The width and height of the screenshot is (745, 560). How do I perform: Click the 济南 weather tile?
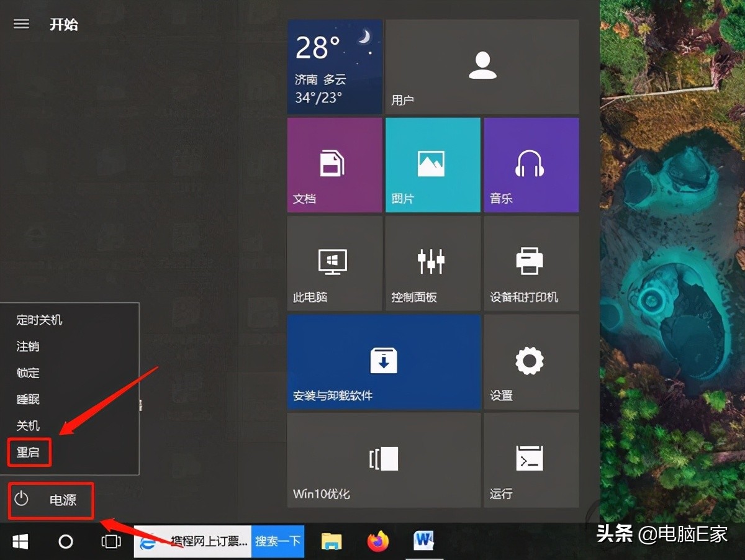pyautogui.click(x=334, y=66)
